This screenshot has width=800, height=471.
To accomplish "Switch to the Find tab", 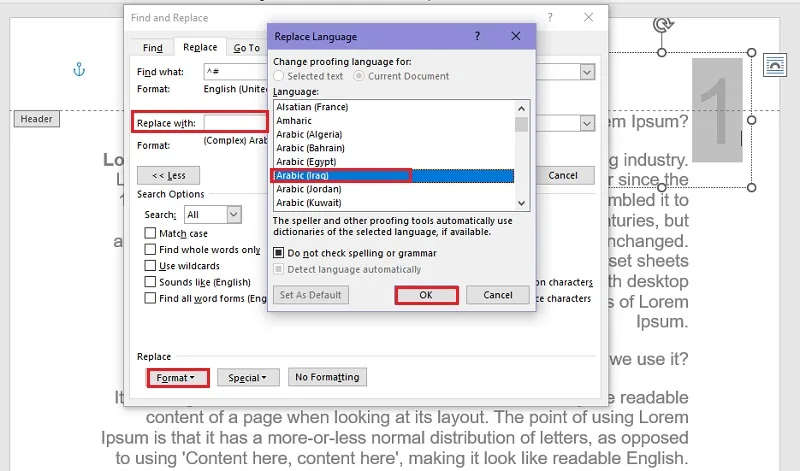I will (x=153, y=47).
